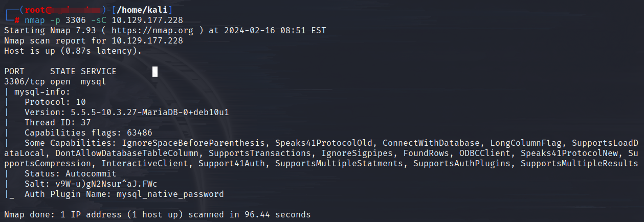Click the -sC flag in nmap command

coord(99,20)
